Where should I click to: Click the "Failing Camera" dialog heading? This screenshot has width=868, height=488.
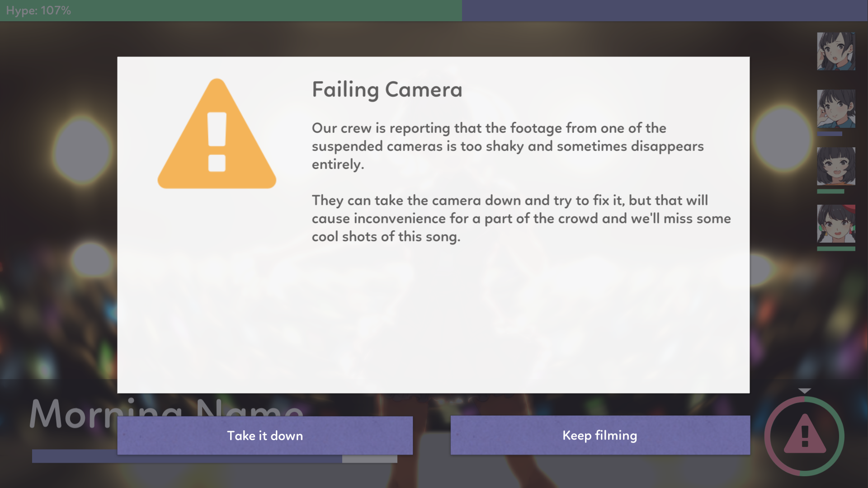(x=387, y=89)
